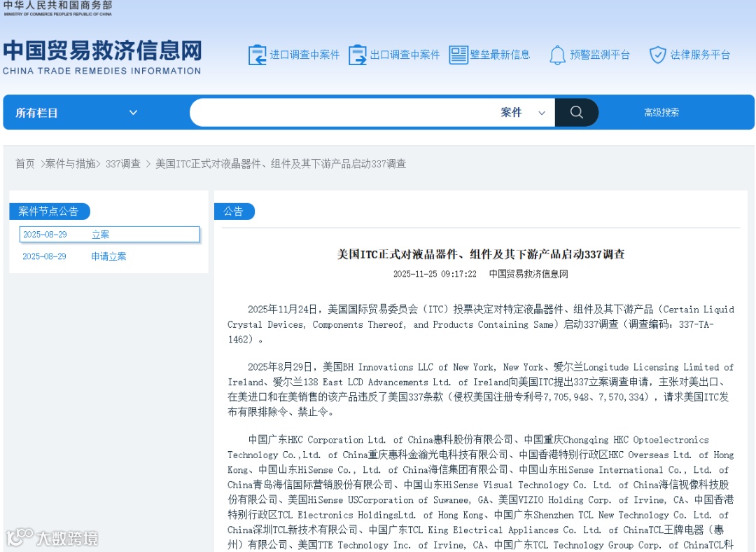
Task: Expand the 所有栏目 dropdown
Action: (x=76, y=113)
